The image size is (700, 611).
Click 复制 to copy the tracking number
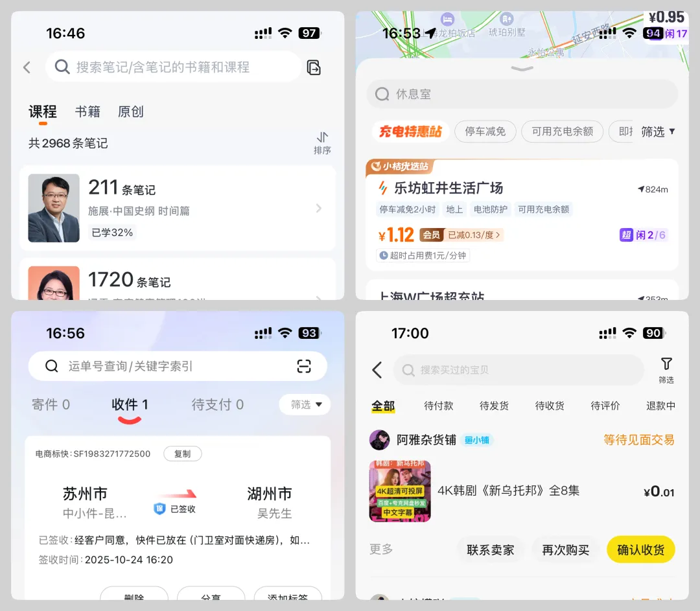(x=183, y=454)
